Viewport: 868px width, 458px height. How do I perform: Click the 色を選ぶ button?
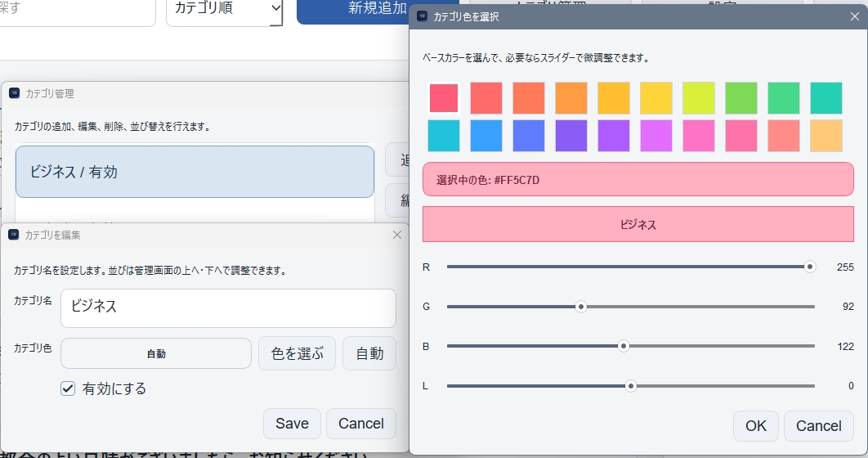[297, 354]
